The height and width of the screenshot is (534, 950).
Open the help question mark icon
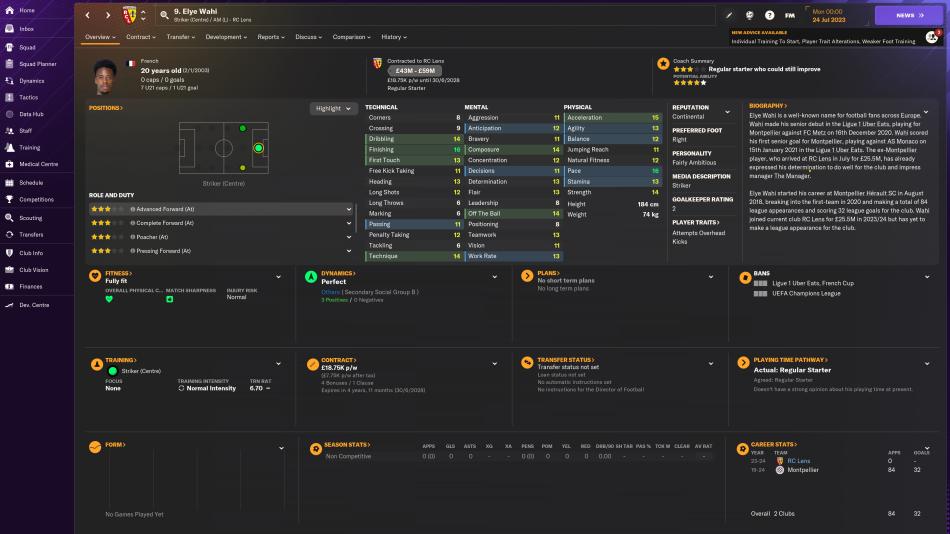tap(769, 15)
